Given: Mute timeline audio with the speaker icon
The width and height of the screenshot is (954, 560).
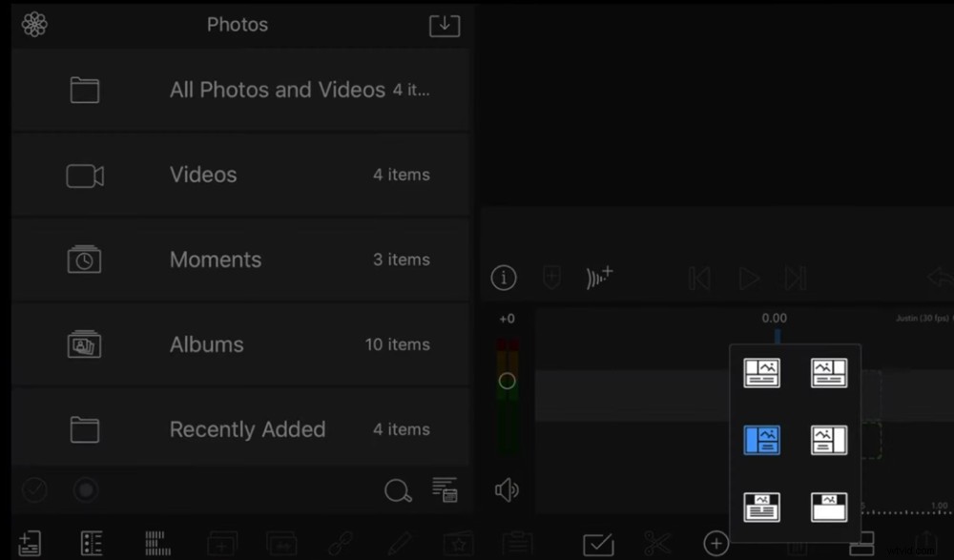Looking at the screenshot, I should [x=507, y=490].
